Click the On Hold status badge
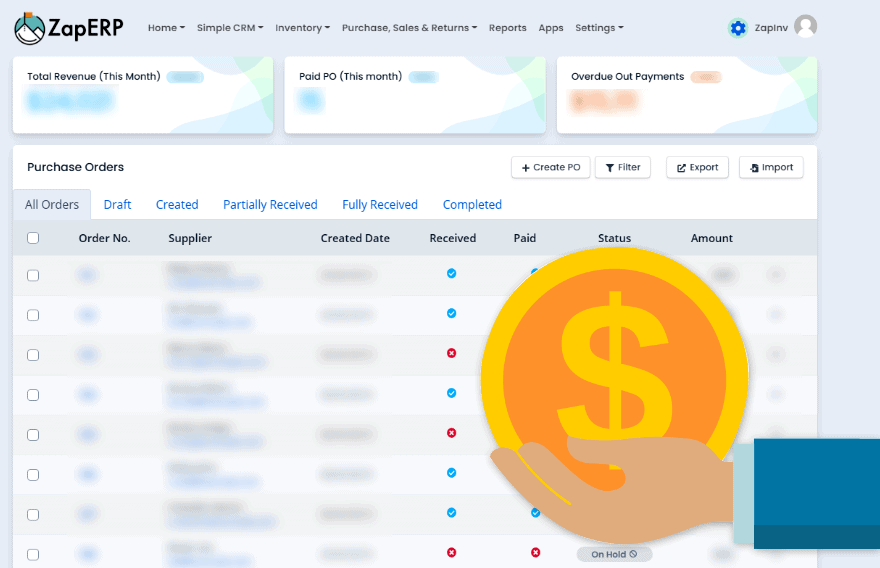Image resolution: width=880 pixels, height=568 pixels. pos(615,554)
